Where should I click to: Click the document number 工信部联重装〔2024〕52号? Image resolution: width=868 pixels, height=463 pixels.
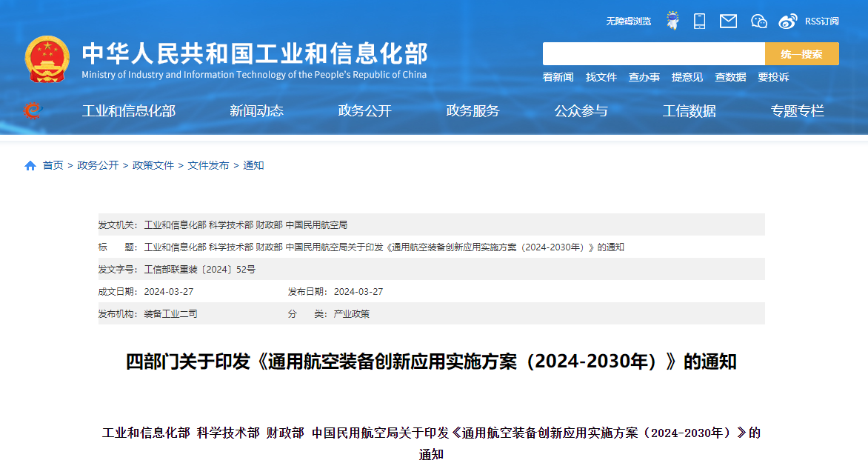point(200,270)
